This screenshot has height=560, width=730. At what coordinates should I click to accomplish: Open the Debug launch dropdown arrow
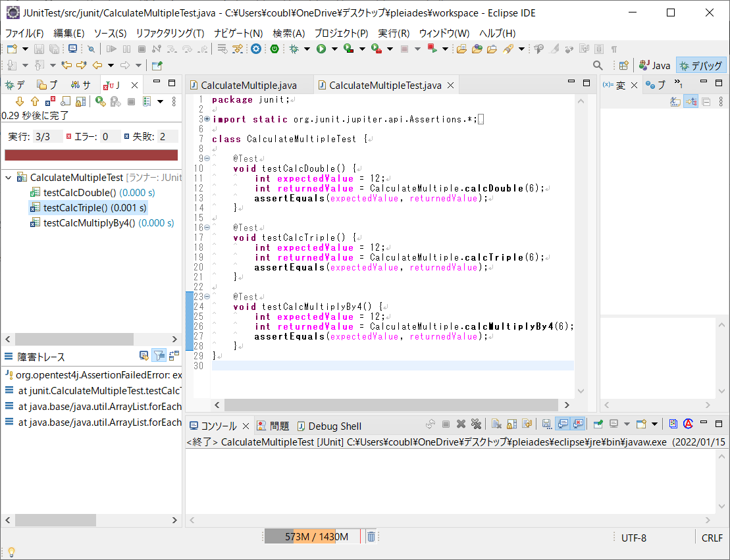click(x=307, y=49)
